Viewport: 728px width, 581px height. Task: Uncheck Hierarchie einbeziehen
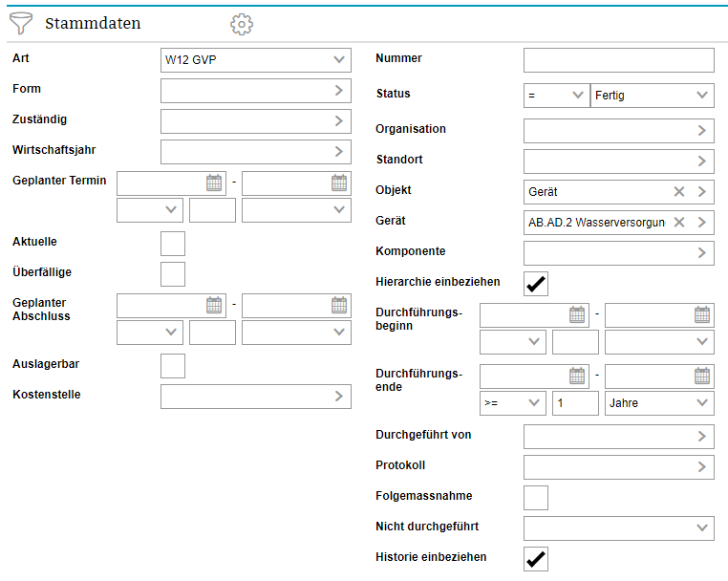(536, 284)
